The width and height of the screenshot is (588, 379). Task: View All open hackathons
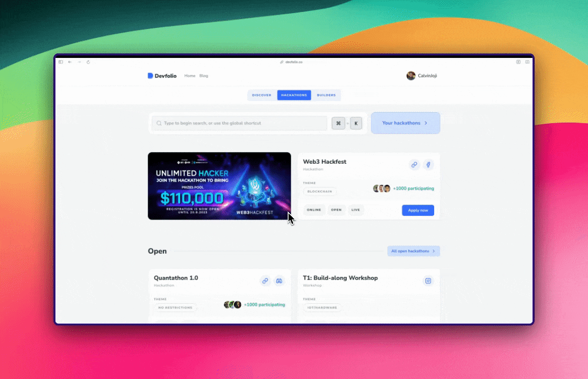pyautogui.click(x=414, y=251)
